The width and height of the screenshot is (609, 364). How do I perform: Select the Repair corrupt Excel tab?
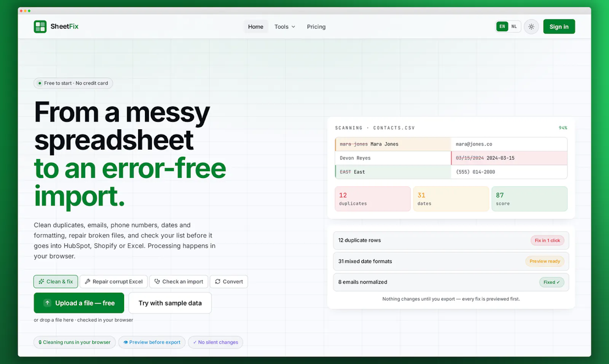[113, 281]
